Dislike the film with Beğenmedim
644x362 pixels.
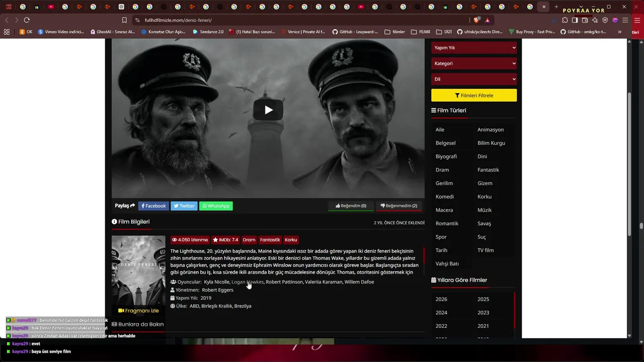pyautogui.click(x=399, y=206)
